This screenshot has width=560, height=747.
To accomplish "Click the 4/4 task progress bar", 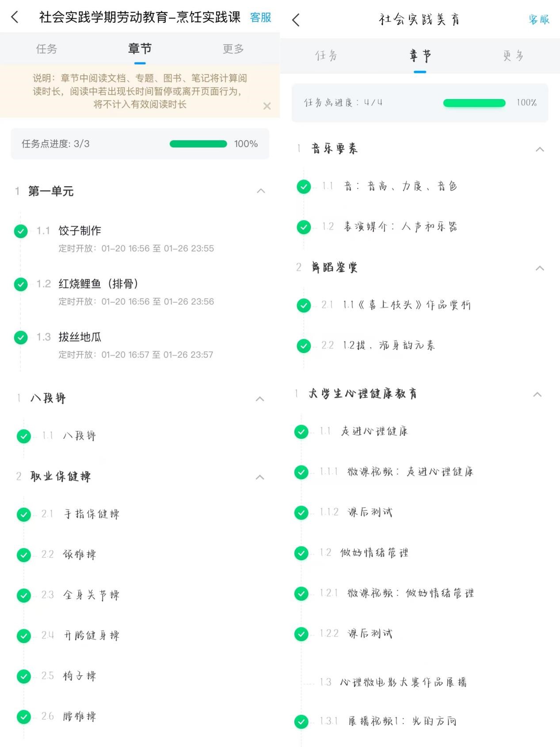I will (474, 103).
